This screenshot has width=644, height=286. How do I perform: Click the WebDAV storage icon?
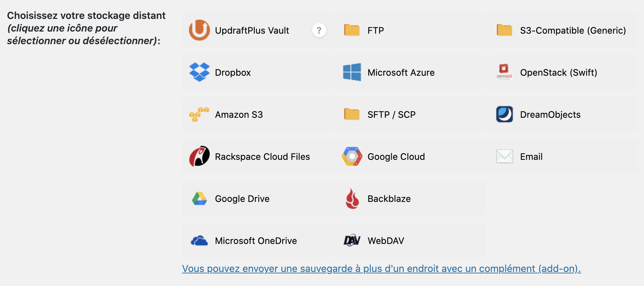[352, 240]
